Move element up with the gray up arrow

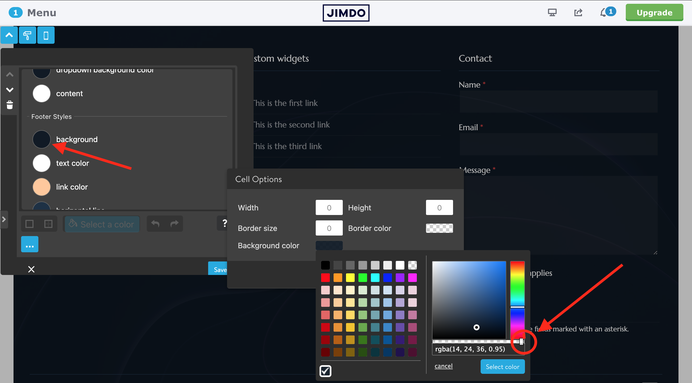coord(10,75)
